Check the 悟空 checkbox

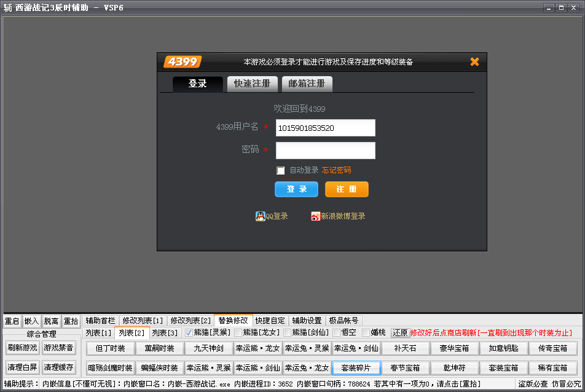337,332
